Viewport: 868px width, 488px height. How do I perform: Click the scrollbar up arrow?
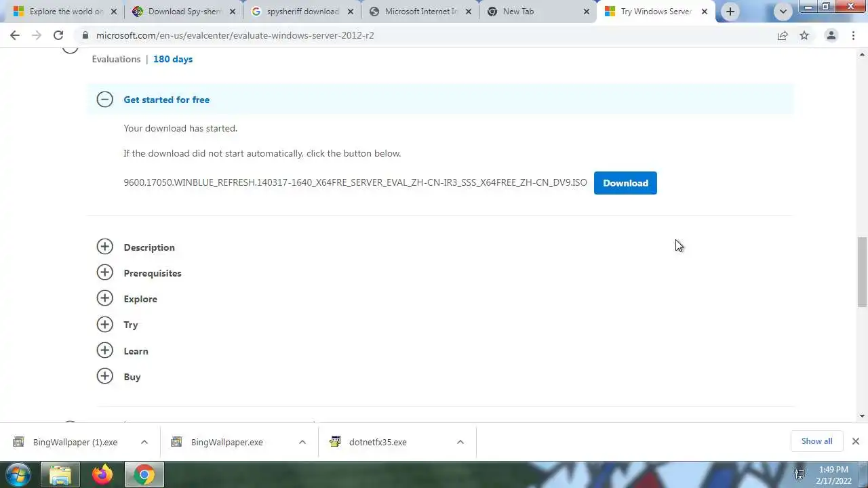[862, 54]
